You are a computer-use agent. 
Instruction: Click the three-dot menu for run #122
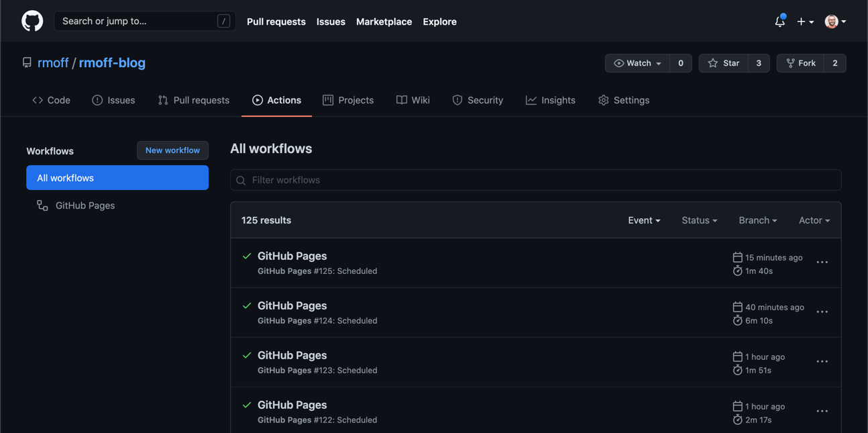822,412
